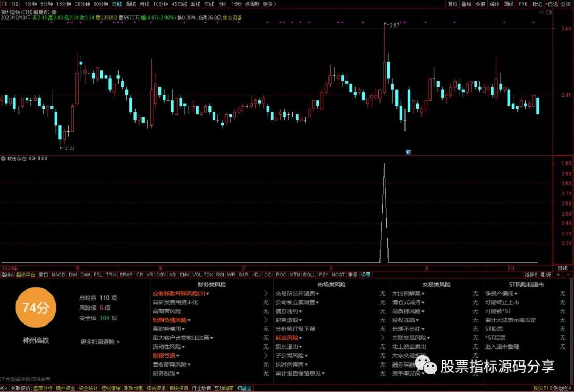Image resolution: width=574 pixels, height=392 pixels.
Task: Click the 叠加 overlay button
Action: [467, 4]
